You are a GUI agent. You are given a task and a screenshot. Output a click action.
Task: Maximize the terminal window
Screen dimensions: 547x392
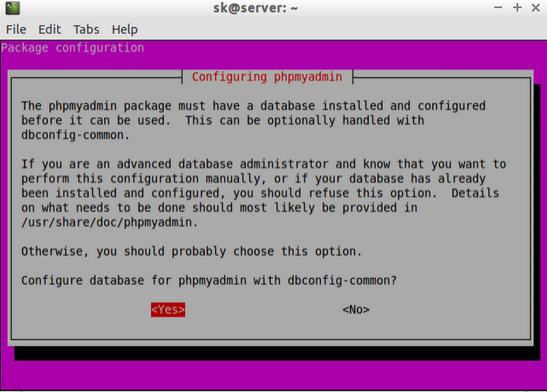517,7
